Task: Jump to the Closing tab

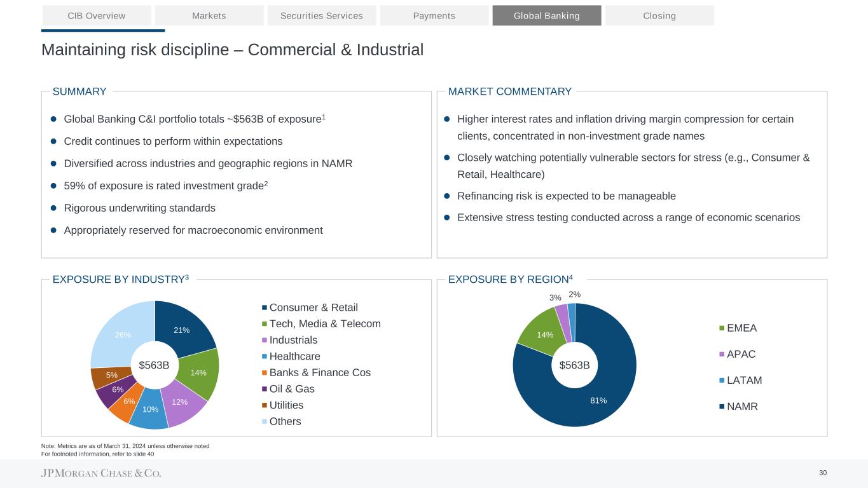Action: [x=659, y=15]
